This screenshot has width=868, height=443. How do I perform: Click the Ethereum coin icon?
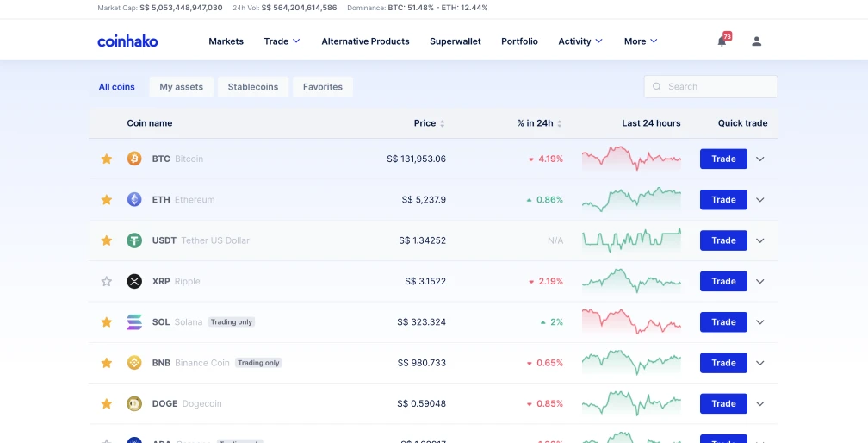[134, 199]
